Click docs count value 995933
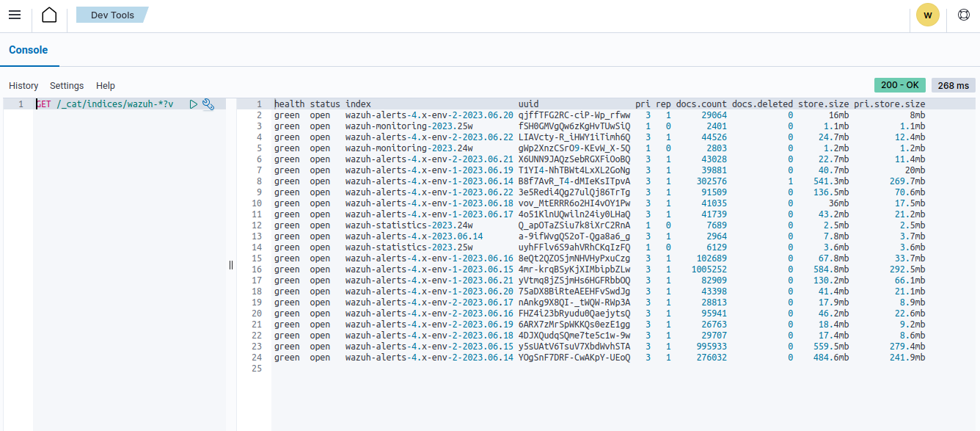This screenshot has height=431, width=980. 712,347
